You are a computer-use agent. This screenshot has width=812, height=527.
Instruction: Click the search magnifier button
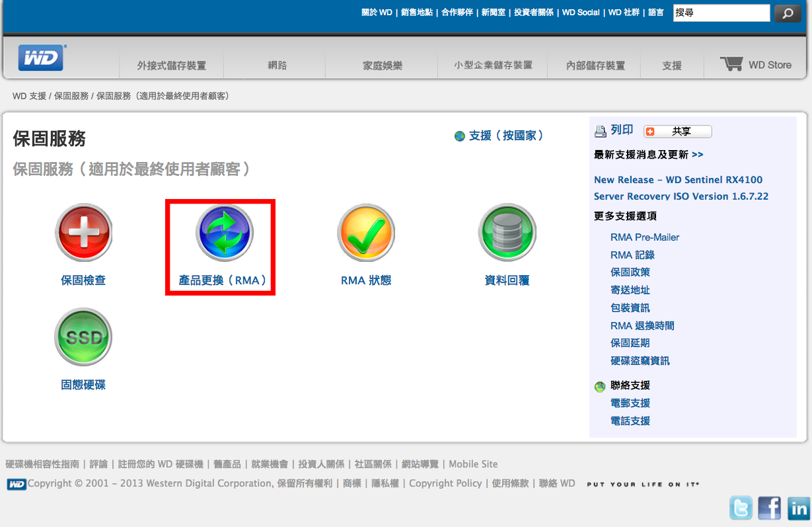click(788, 13)
